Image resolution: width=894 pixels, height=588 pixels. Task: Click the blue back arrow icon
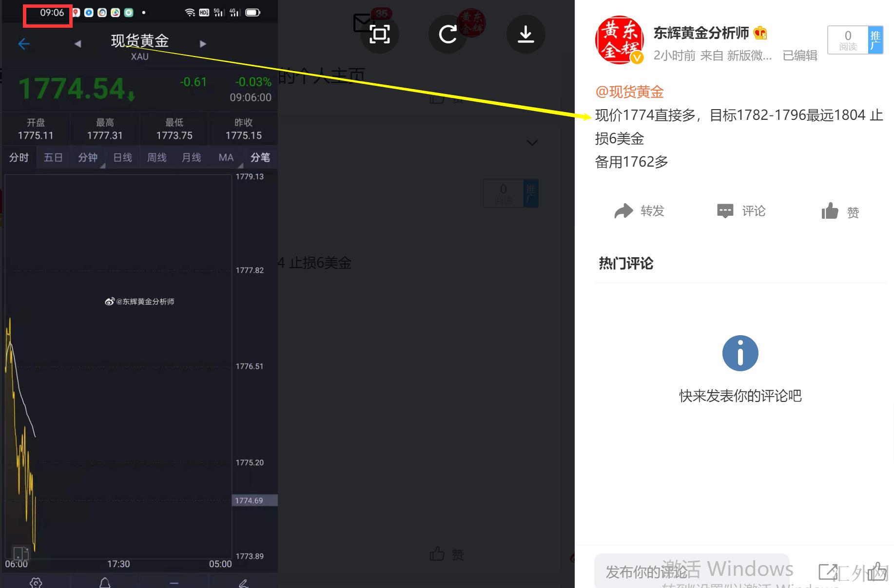[x=23, y=44]
